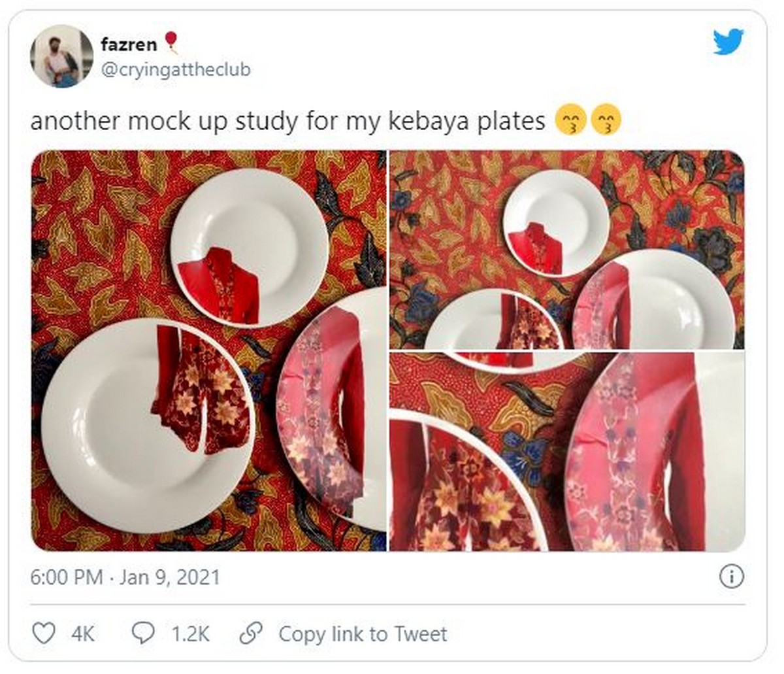Open the circled info icon
This screenshot has width=784, height=674.
pos(731,577)
